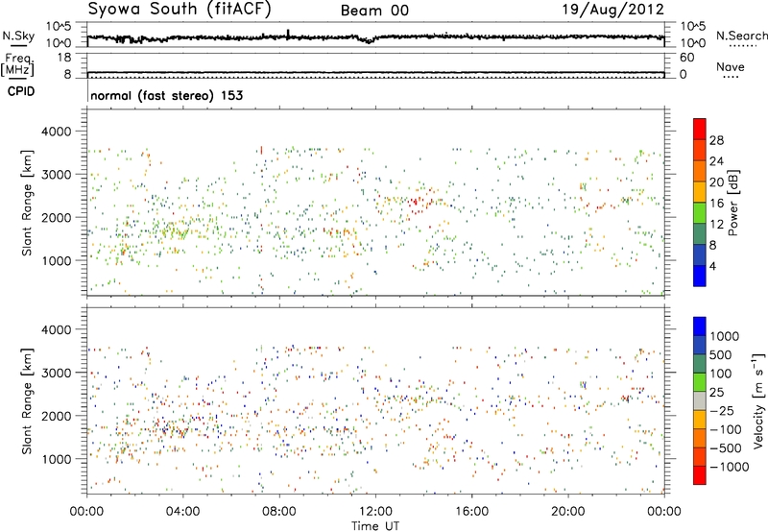Click the '12:00' time axis tick
The image size is (768, 532).
click(x=375, y=512)
